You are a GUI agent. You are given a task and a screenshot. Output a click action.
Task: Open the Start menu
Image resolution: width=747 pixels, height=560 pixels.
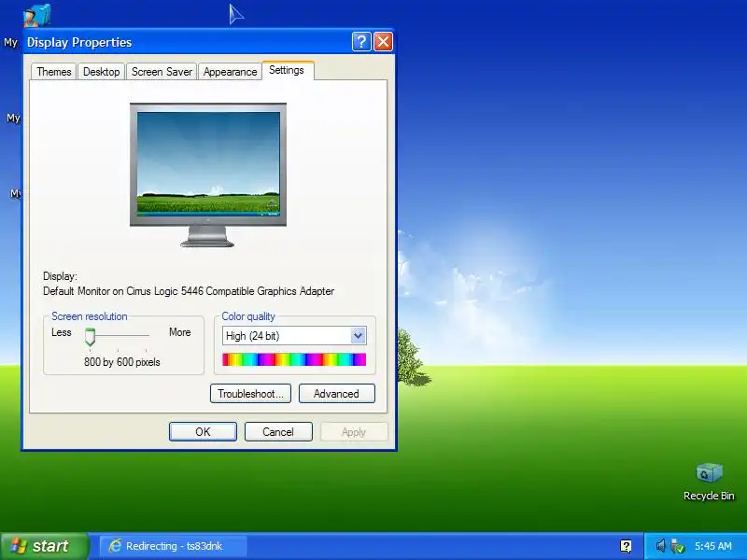(x=44, y=546)
